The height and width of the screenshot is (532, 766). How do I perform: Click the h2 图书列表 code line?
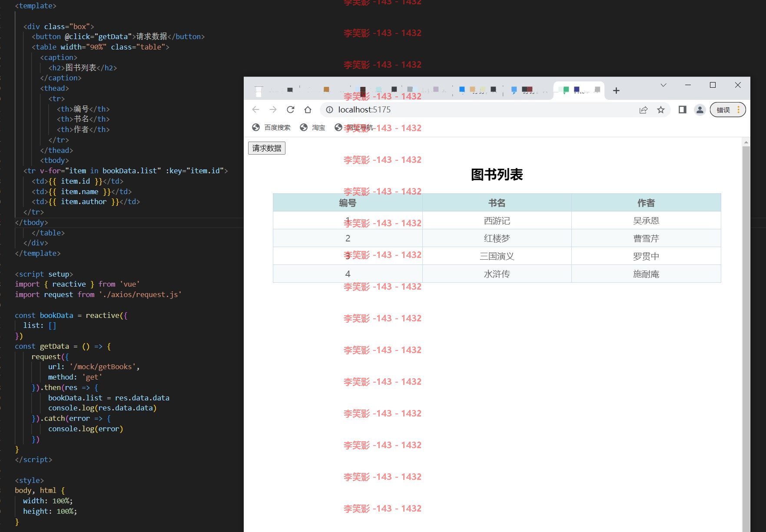83,68
